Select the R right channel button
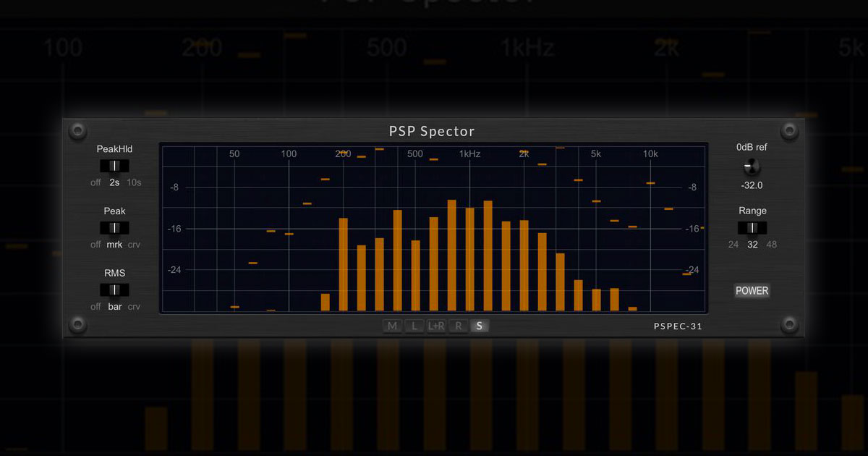Image resolution: width=868 pixels, height=456 pixels. (458, 326)
